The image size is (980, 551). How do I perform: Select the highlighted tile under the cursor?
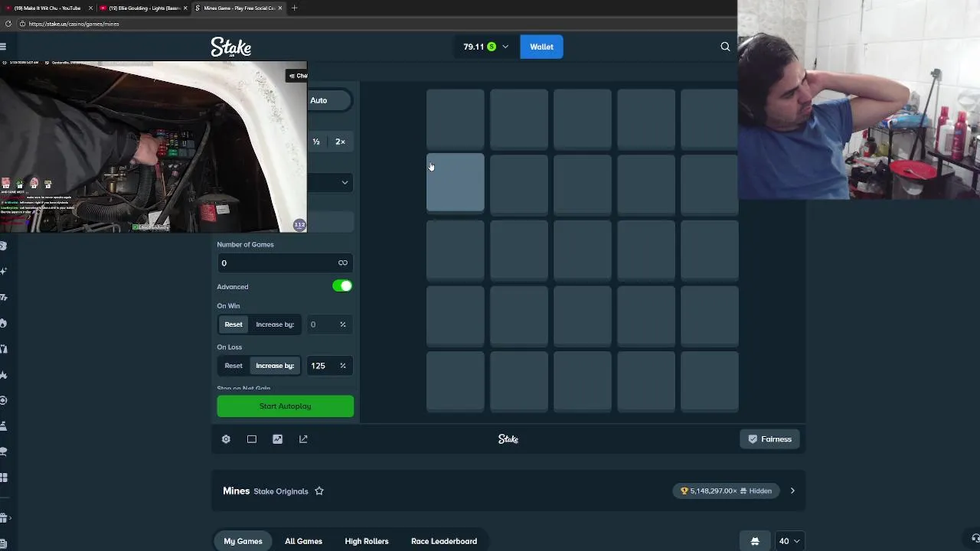point(456,182)
